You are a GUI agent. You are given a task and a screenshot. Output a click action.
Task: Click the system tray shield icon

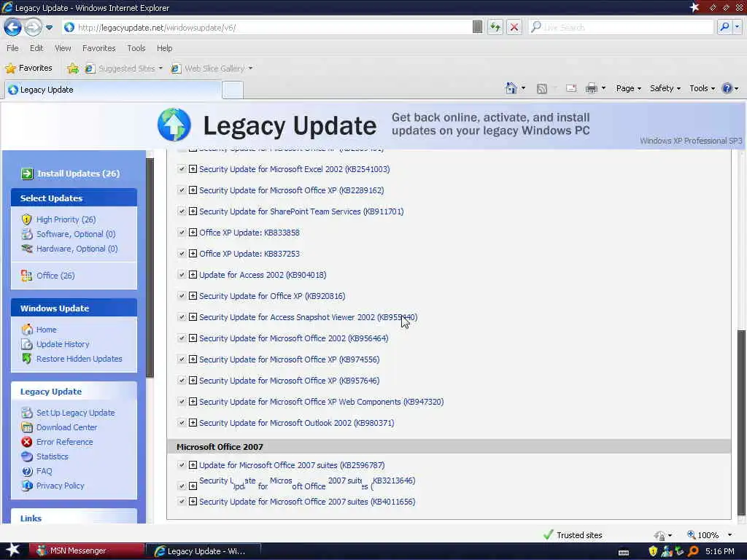[x=653, y=551]
